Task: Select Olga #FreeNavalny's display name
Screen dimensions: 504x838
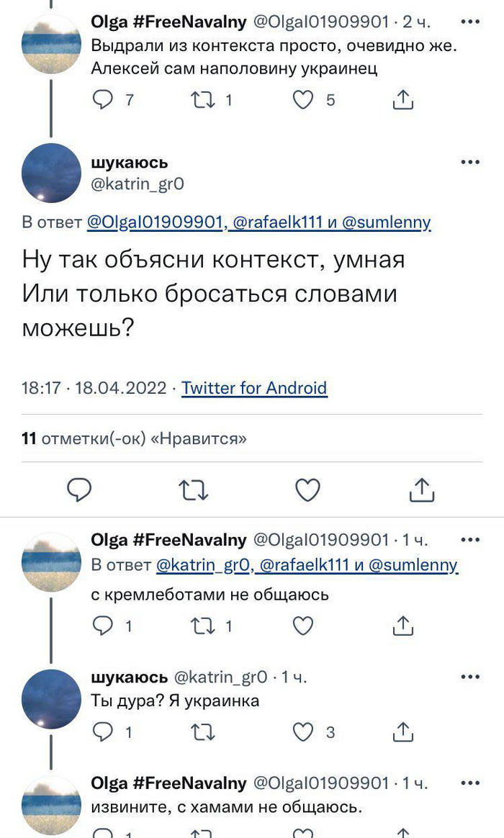Action: (x=166, y=21)
